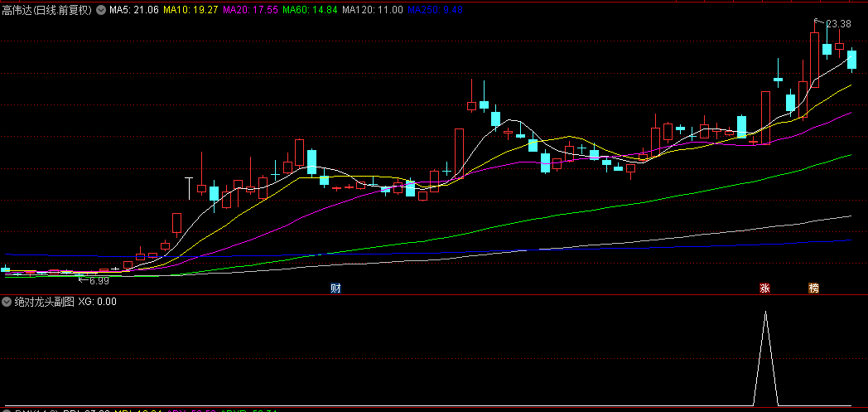868x412 pixels.
Task: Click the XG: 0.00 indicator value
Action: click(98, 302)
